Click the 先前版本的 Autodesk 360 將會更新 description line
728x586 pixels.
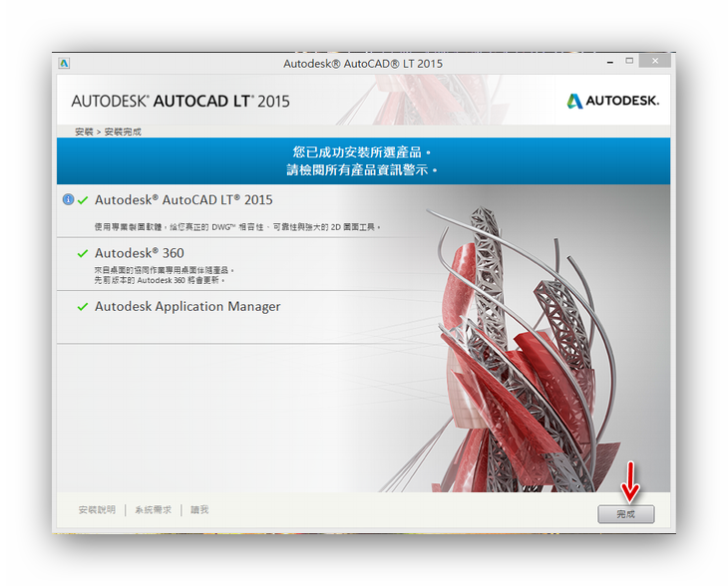click(x=161, y=280)
